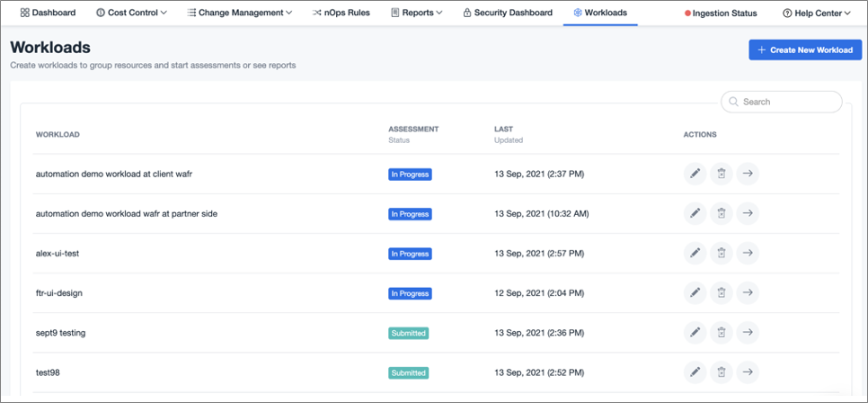
Task: Click the search magnifier icon
Action: pos(734,102)
